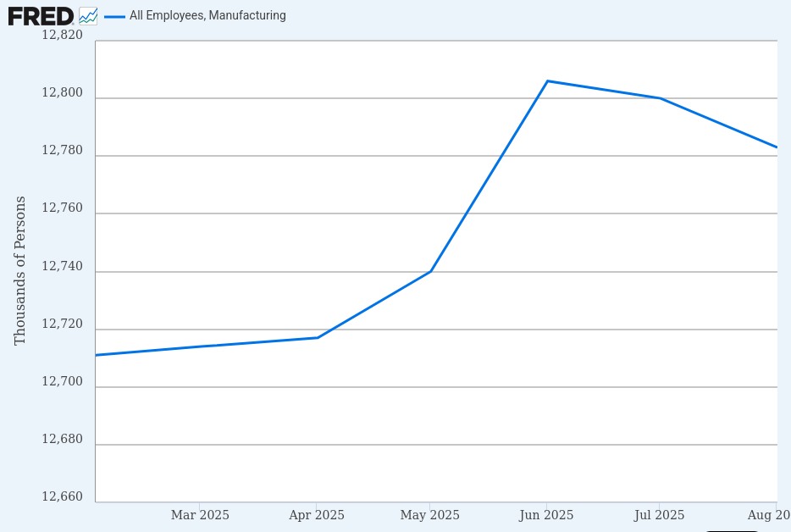The image size is (791, 532).
Task: Select the 'All Employees, Manufacturing' legend label
Action: pyautogui.click(x=207, y=15)
